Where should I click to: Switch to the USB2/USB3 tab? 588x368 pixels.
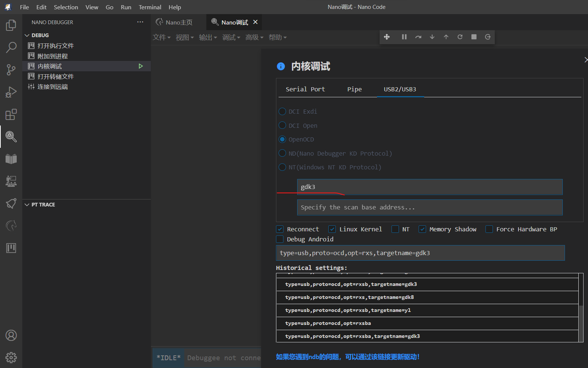(400, 89)
